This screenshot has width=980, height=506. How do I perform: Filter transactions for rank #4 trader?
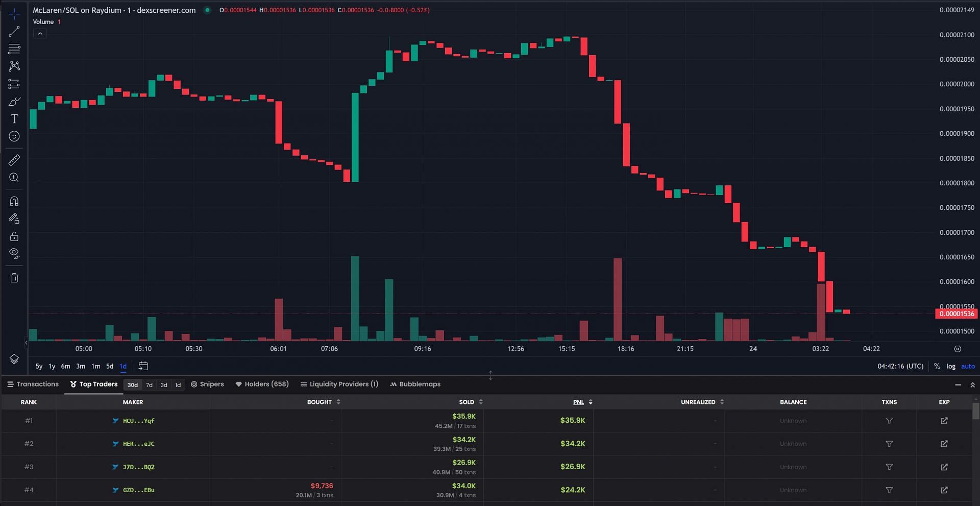(889, 490)
